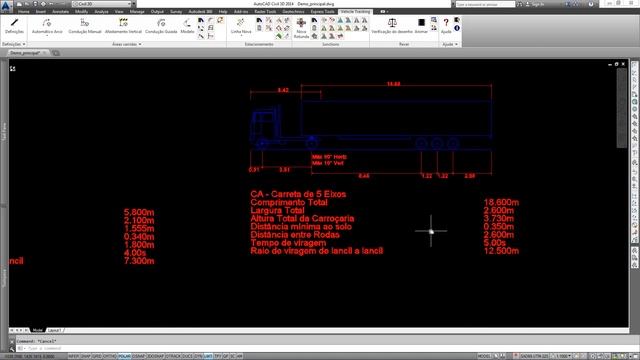The image size is (640, 360).
Task: Click the keyword search box
Action: click(485, 4)
